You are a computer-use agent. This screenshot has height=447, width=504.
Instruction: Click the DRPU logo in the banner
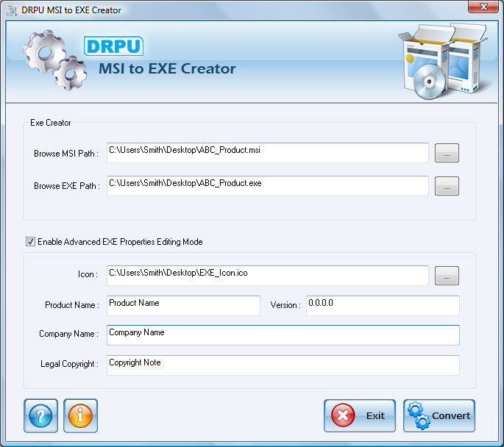tap(113, 46)
